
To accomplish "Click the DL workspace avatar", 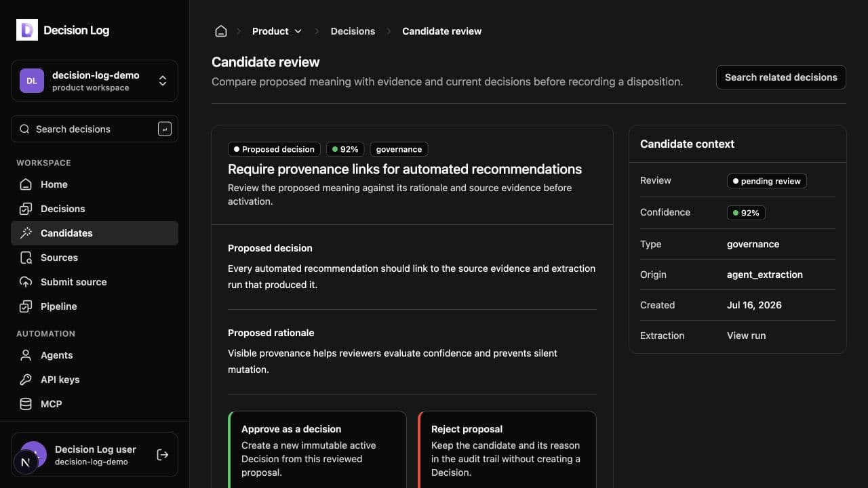I will (x=32, y=81).
